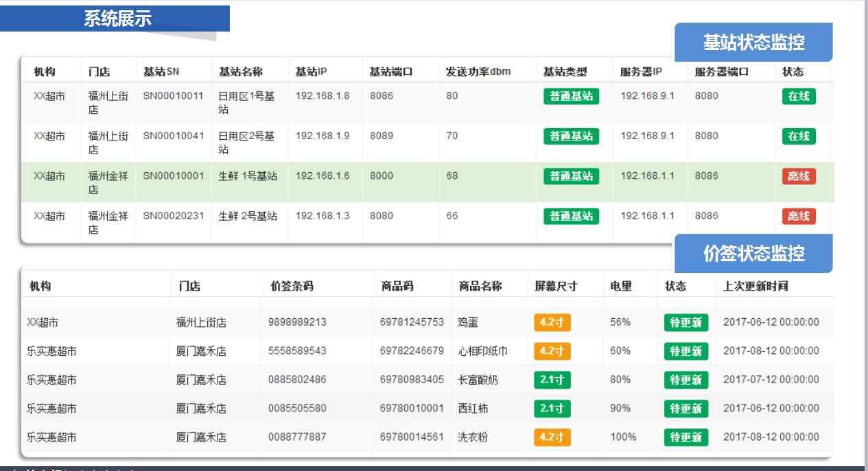Screen dimensions: 868x471
Task: Click IP address 192.168.1.9
Action: [322, 136]
